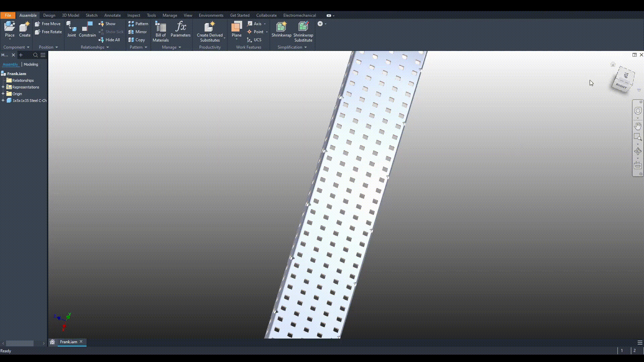The width and height of the screenshot is (644, 362).
Task: Open the browser panel hamburger menu
Action: point(43,55)
